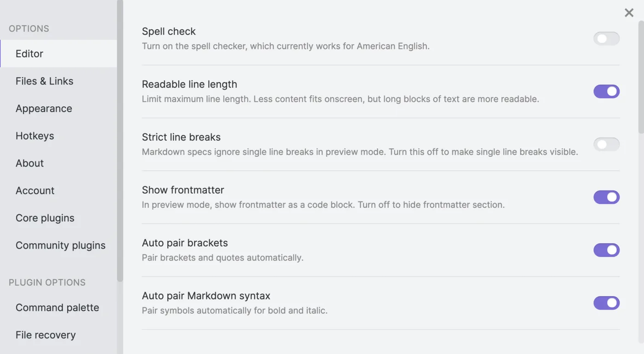Open Community plugins settings
This screenshot has width=644, height=354.
[60, 246]
